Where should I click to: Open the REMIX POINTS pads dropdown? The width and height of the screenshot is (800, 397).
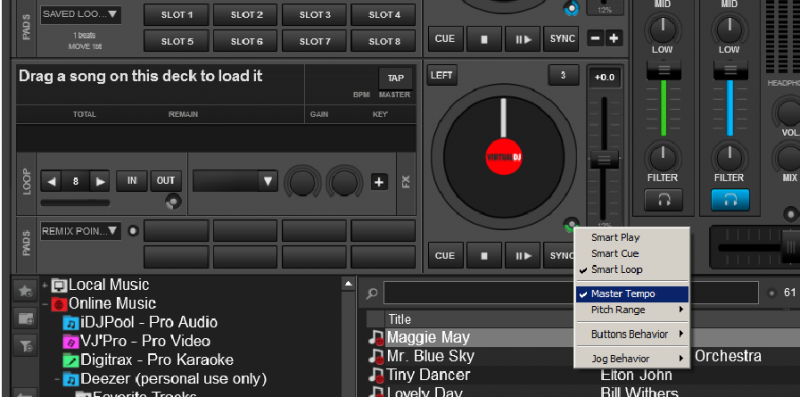point(81,231)
